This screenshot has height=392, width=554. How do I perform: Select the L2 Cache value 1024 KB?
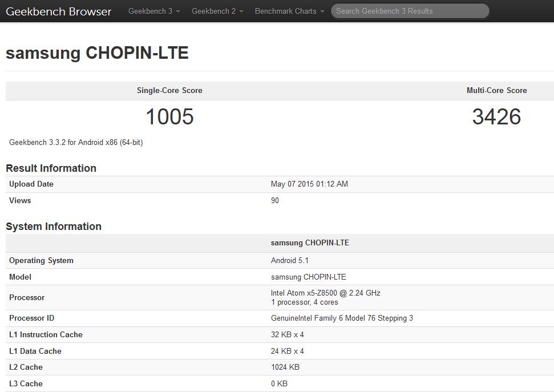(285, 367)
